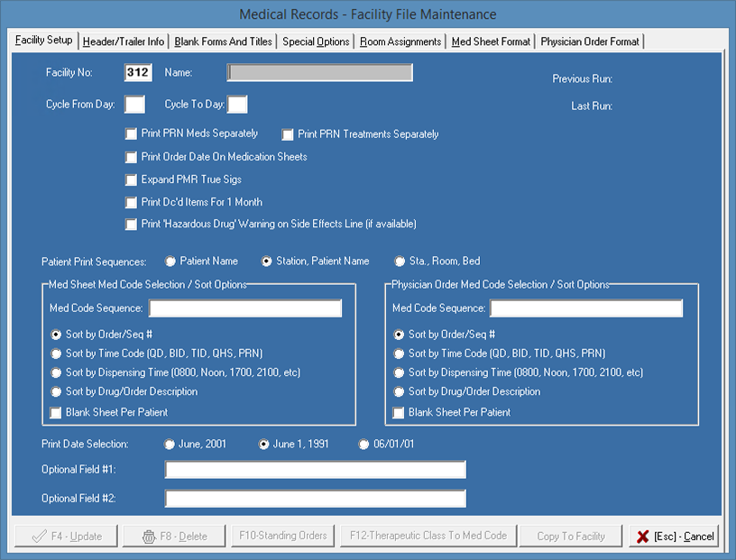Select 06/01/01 print date format
Screen dimensions: 736x560
tap(364, 445)
